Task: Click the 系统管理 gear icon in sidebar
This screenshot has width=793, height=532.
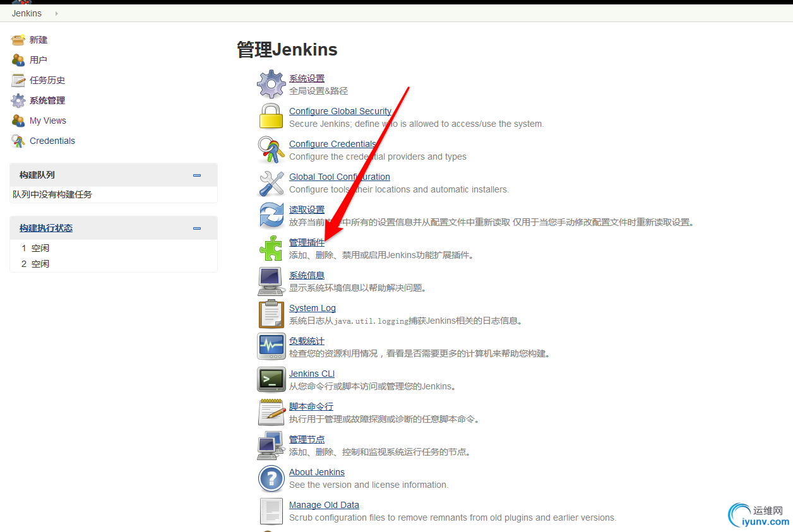Action: pyautogui.click(x=18, y=100)
